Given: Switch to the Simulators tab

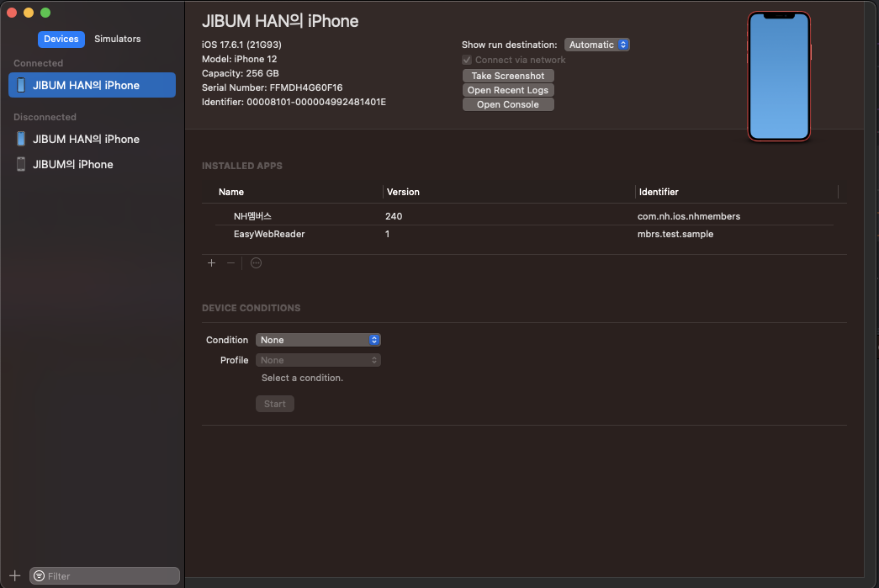Looking at the screenshot, I should click(x=117, y=39).
